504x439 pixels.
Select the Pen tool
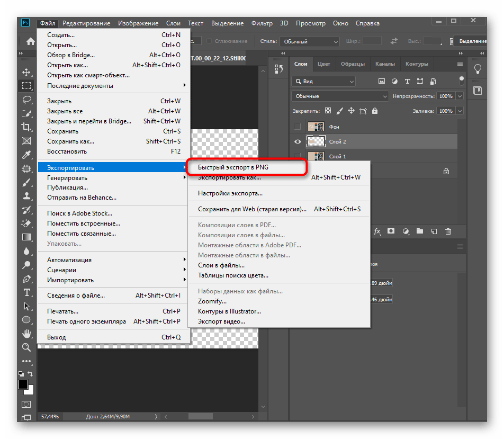coord(26,279)
